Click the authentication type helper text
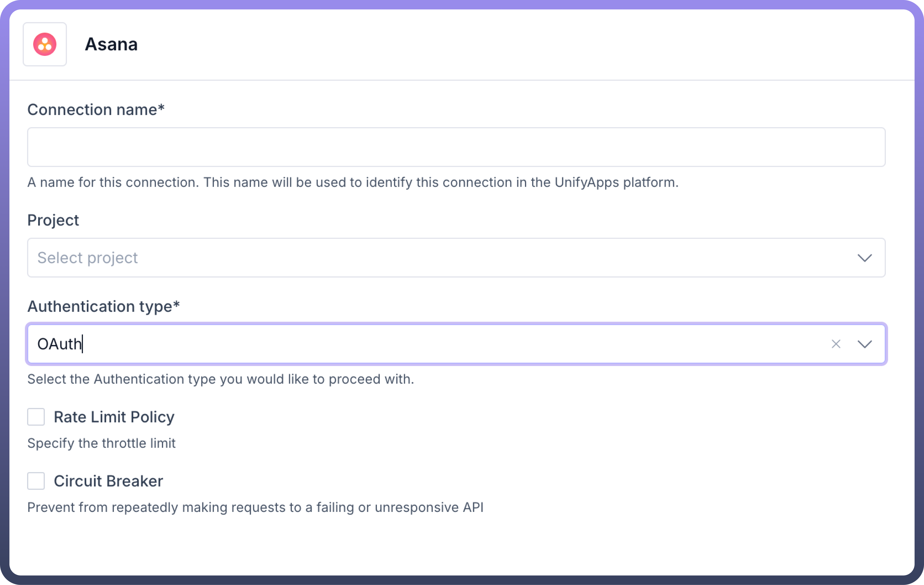Viewport: 924px width, 585px height. click(221, 379)
